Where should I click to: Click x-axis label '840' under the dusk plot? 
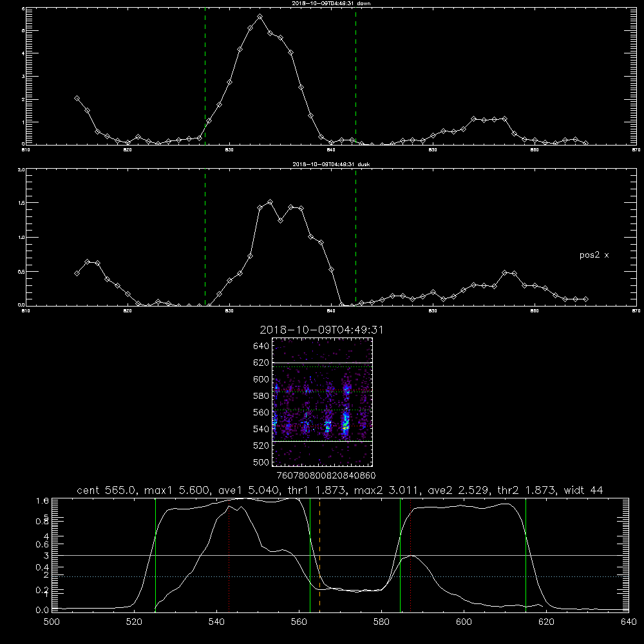331,311
